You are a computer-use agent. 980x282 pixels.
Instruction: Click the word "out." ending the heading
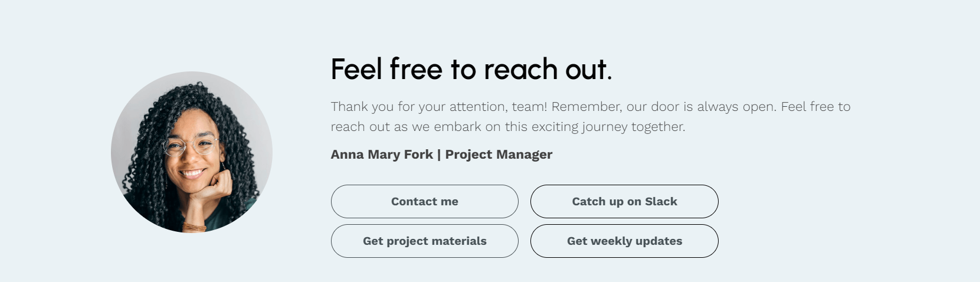[588, 69]
